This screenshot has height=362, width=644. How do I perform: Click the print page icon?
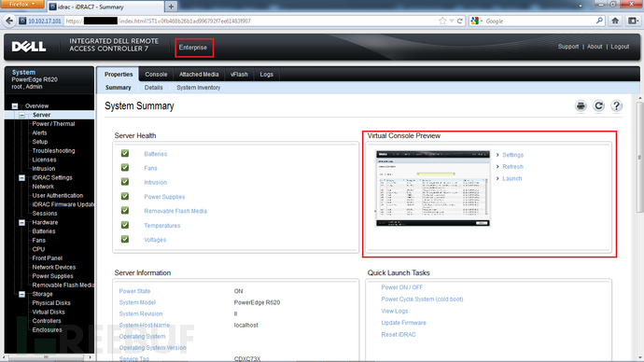(x=581, y=105)
